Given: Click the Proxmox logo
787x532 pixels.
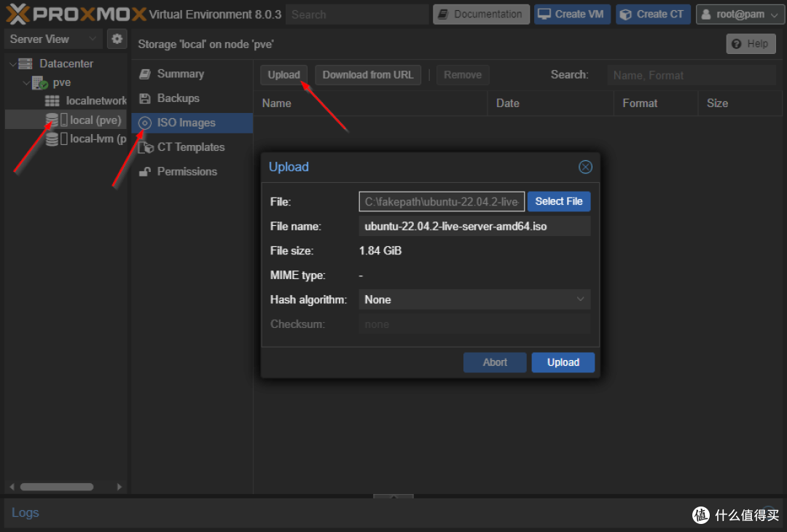Looking at the screenshot, I should [x=76, y=14].
